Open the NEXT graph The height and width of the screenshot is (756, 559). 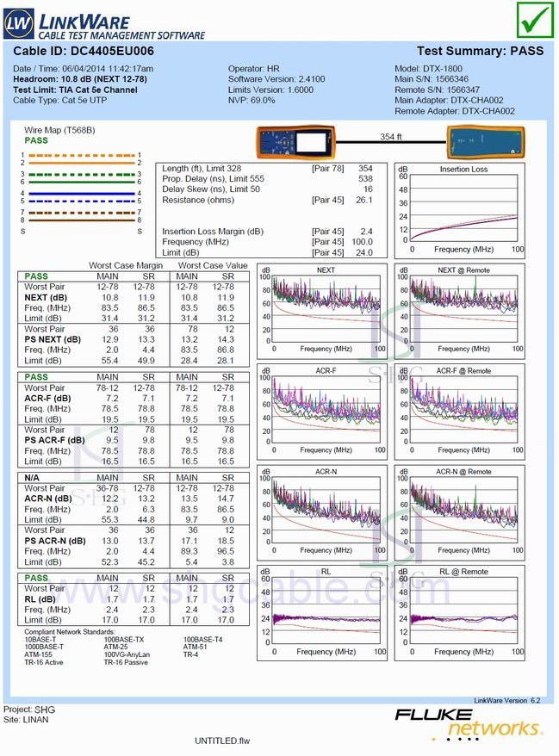[x=322, y=311]
